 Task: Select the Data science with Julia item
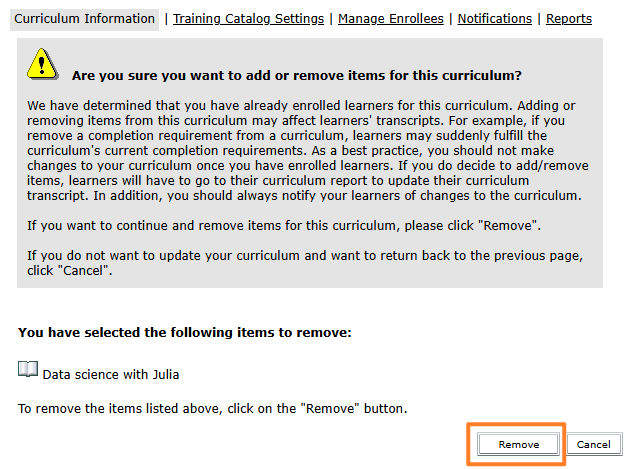tap(111, 375)
